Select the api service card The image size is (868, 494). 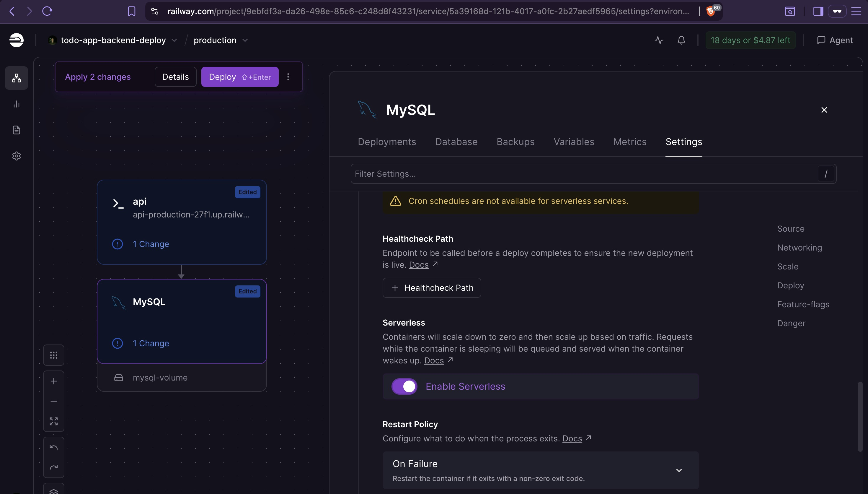(x=182, y=222)
